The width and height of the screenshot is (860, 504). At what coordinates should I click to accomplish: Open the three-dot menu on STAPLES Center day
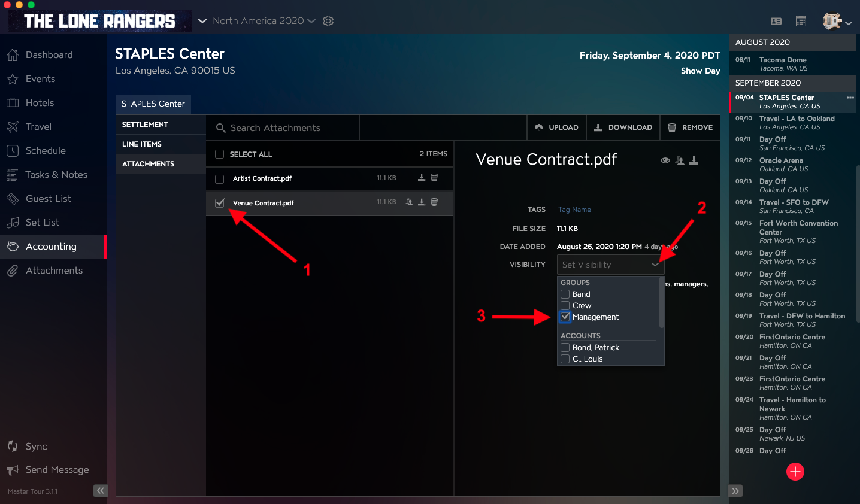click(850, 98)
